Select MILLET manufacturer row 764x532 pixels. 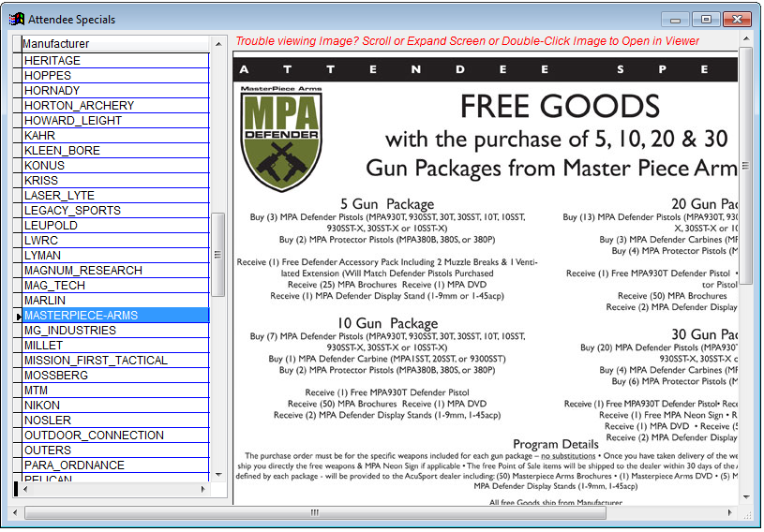[116, 345]
